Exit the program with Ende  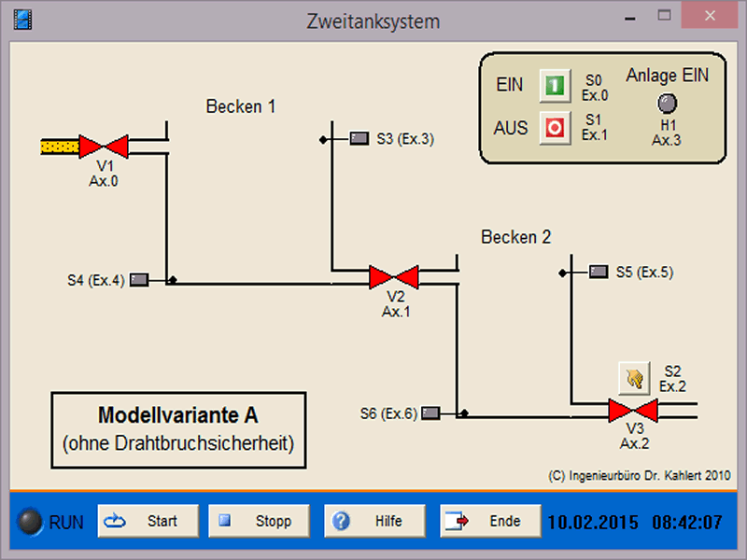[x=490, y=521]
